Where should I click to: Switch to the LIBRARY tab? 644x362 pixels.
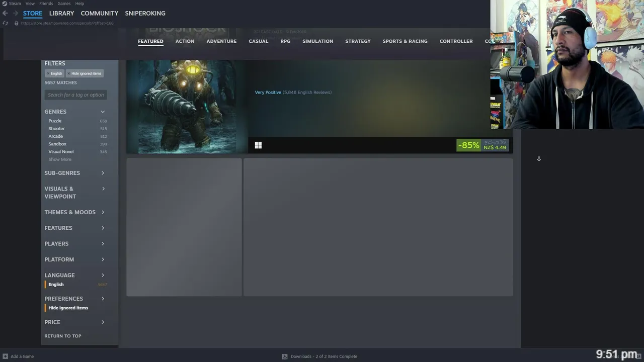coord(61,13)
